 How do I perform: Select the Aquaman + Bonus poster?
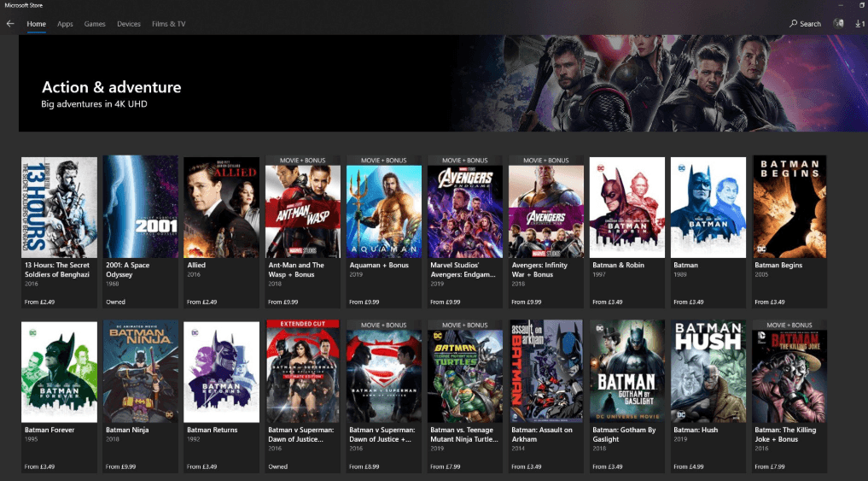pyautogui.click(x=384, y=207)
